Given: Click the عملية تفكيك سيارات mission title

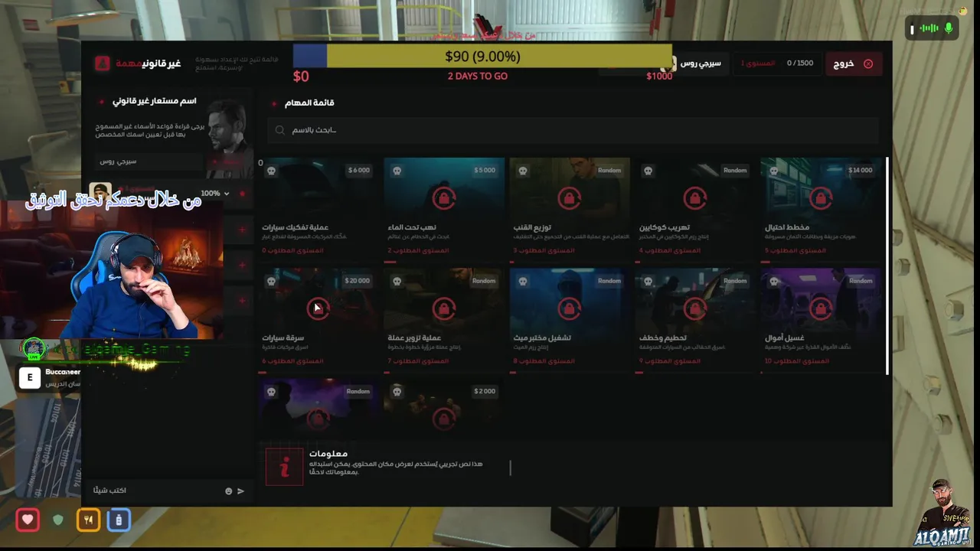Looking at the screenshot, I should (x=295, y=227).
